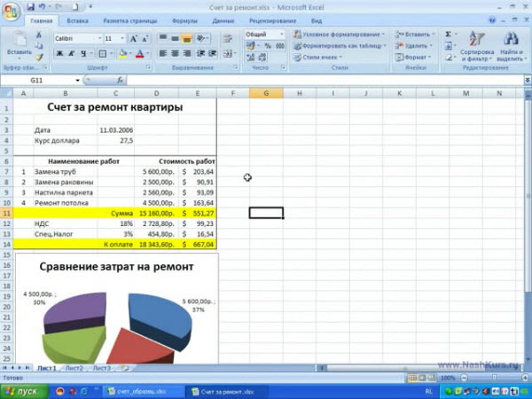The image size is (532, 399).
Task: Click the Merge and Center icon
Action: click(228, 53)
